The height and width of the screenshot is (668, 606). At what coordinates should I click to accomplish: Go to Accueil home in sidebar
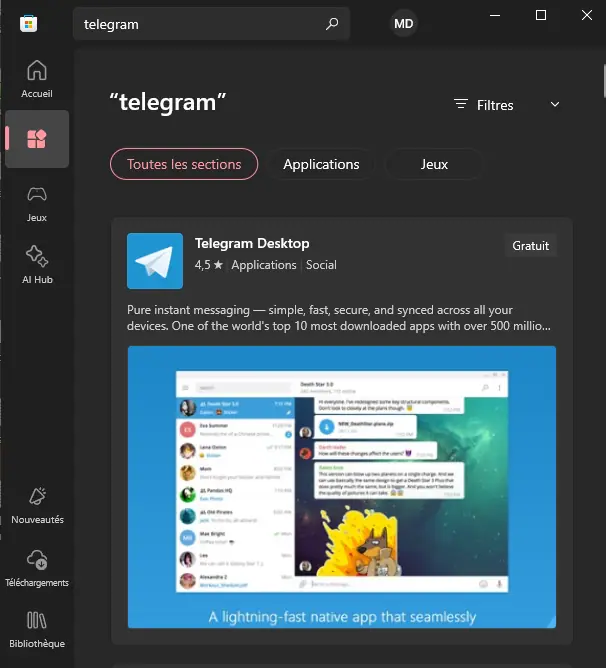[x=37, y=79]
